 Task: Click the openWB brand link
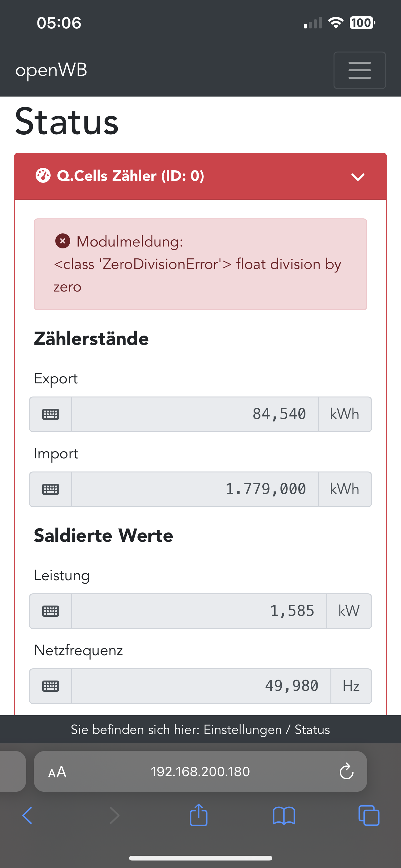pyautogui.click(x=51, y=70)
